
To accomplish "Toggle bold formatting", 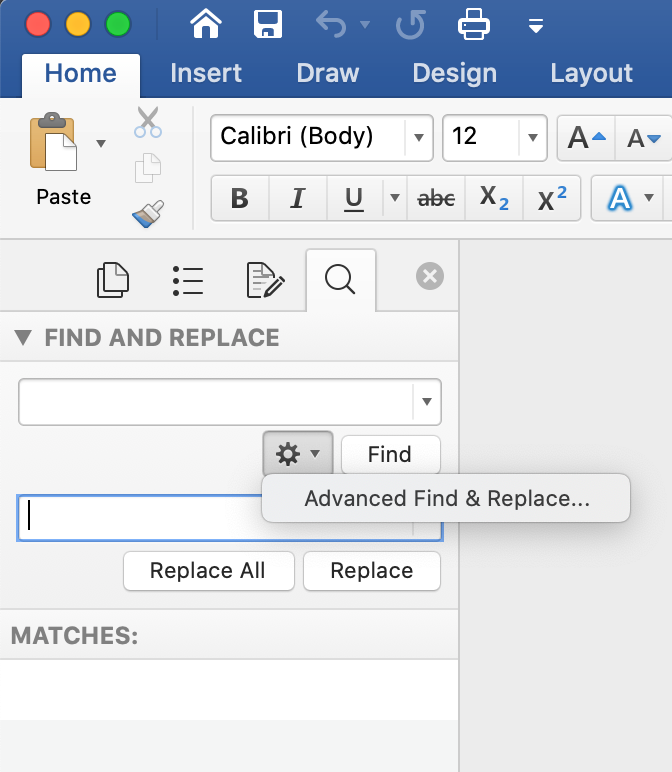I will (240, 198).
